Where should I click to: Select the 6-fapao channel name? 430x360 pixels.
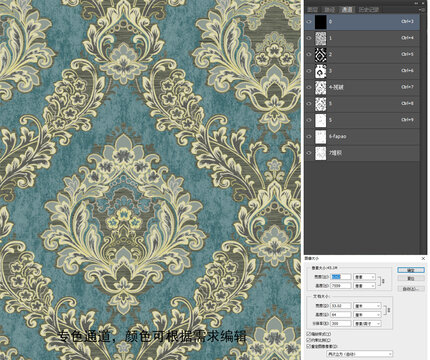[338, 137]
